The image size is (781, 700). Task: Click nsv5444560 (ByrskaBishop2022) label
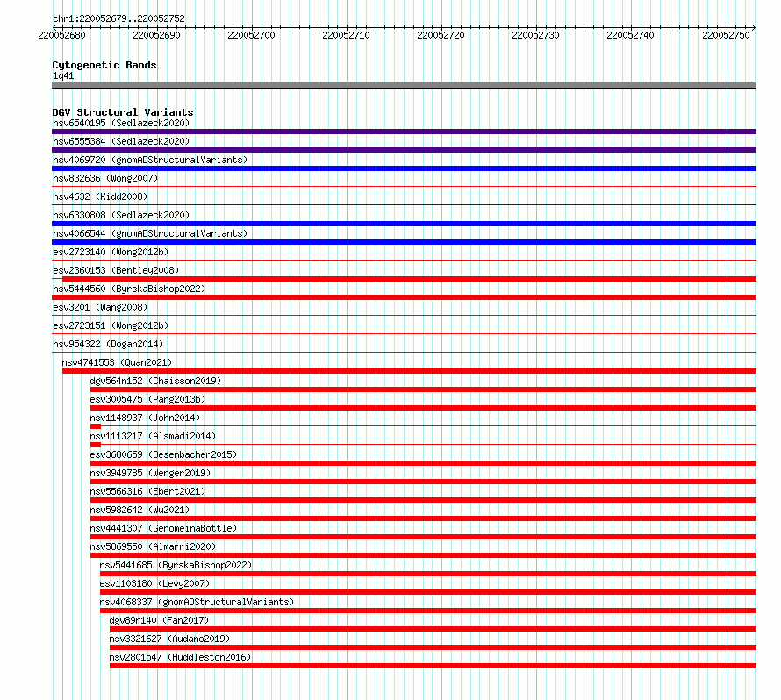tap(129, 289)
